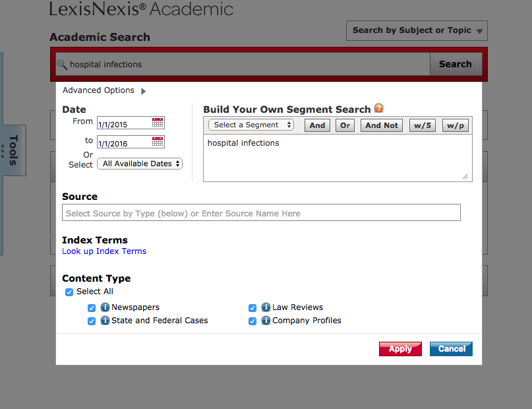Insert the w/5 proximity connector
This screenshot has width=532, height=409.
pyautogui.click(x=423, y=125)
